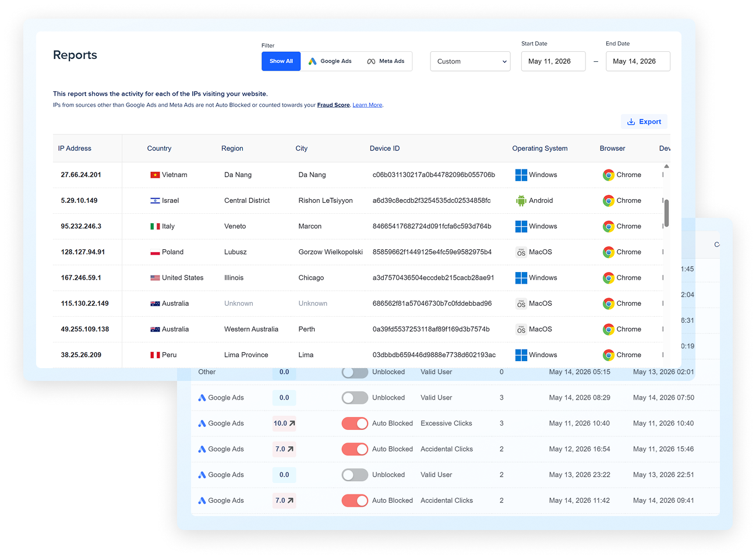Select the Google Ads filter tab
The height and width of the screenshot is (558, 756).
(x=330, y=61)
